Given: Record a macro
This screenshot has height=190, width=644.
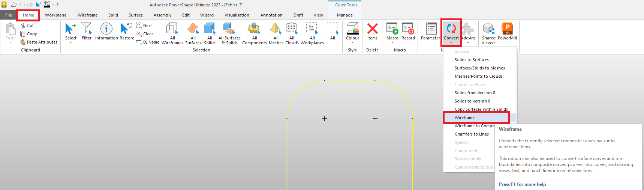Looking at the screenshot, I should (408, 31).
